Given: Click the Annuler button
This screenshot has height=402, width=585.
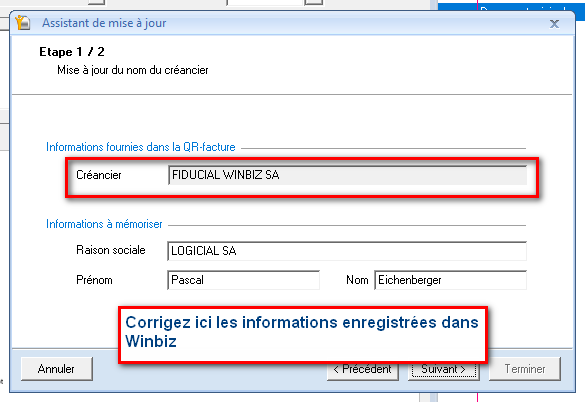Looking at the screenshot, I should coord(56,369).
